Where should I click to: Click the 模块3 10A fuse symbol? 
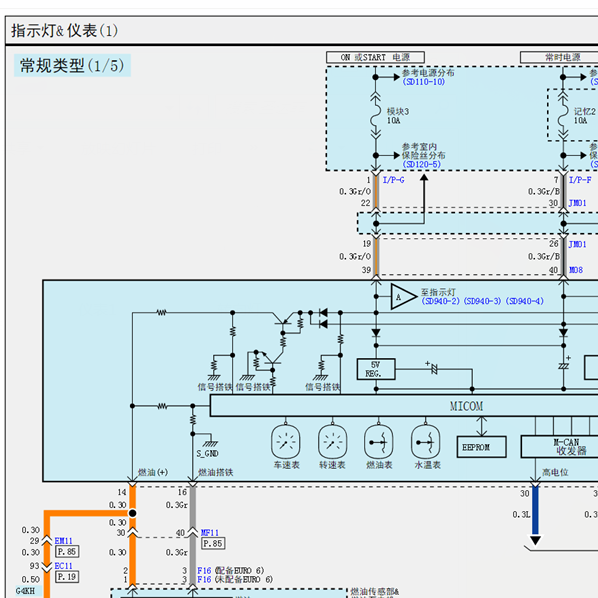[x=376, y=116]
